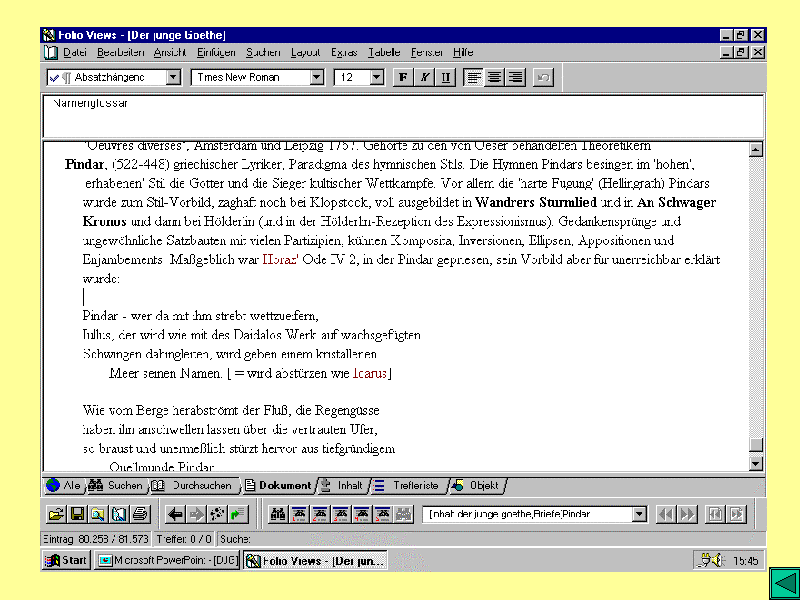Toggle italic formatting
This screenshot has width=800, height=600.
click(425, 77)
